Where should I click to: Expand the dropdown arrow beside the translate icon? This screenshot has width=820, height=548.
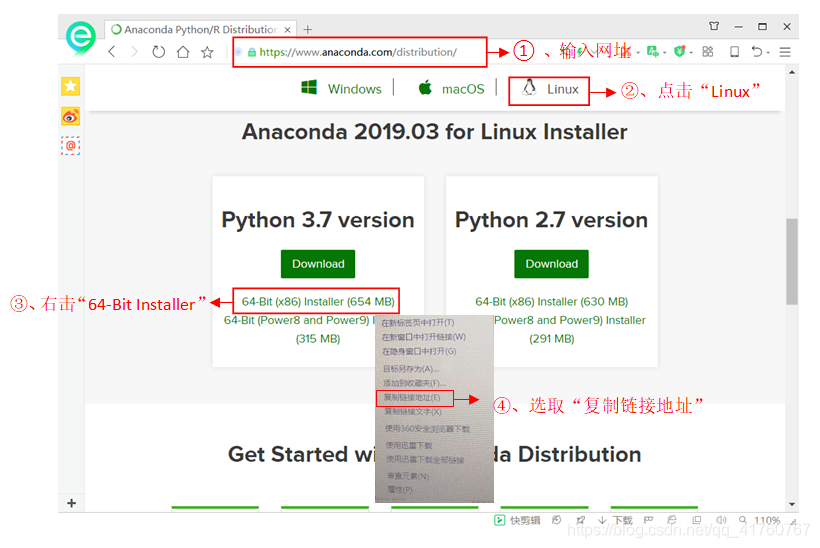pos(664,52)
